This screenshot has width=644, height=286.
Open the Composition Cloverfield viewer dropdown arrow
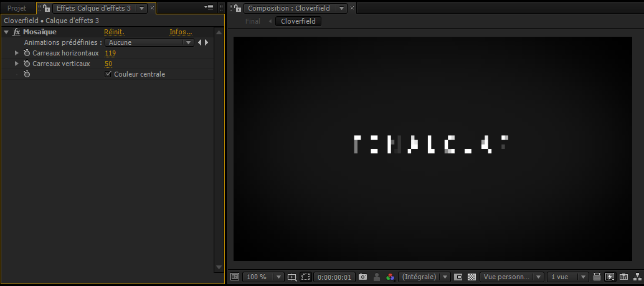342,8
